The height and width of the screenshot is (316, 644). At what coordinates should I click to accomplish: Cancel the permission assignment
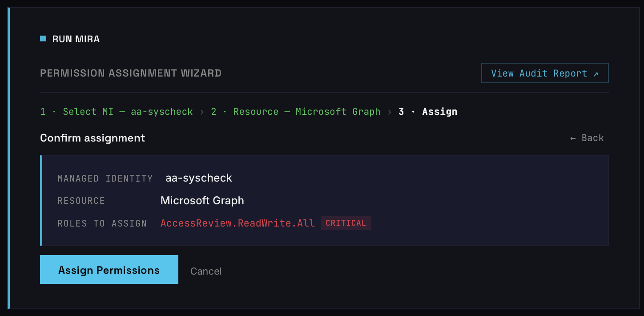(x=206, y=271)
